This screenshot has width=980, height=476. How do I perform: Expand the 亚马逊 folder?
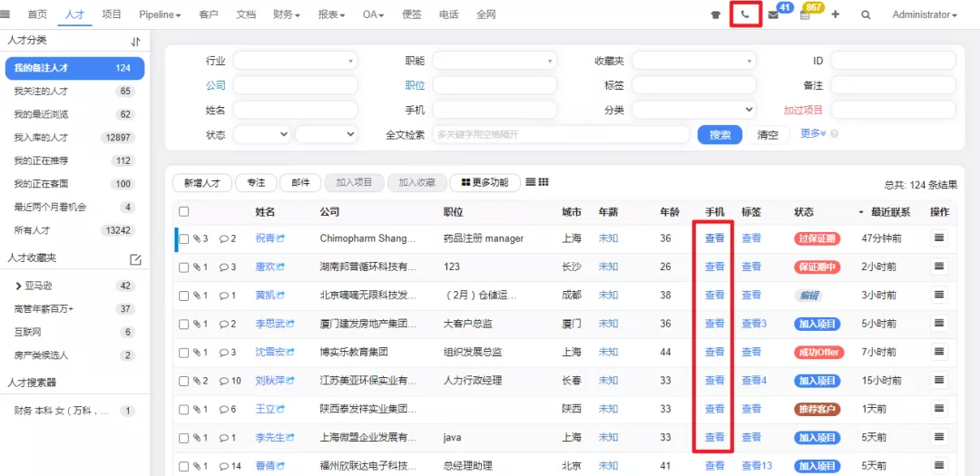[19, 287]
